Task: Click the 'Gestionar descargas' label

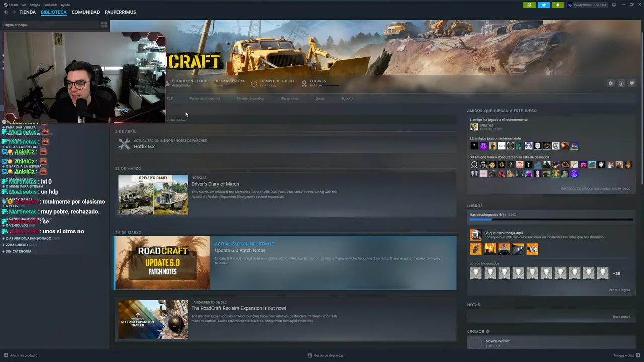Action: pyautogui.click(x=329, y=355)
